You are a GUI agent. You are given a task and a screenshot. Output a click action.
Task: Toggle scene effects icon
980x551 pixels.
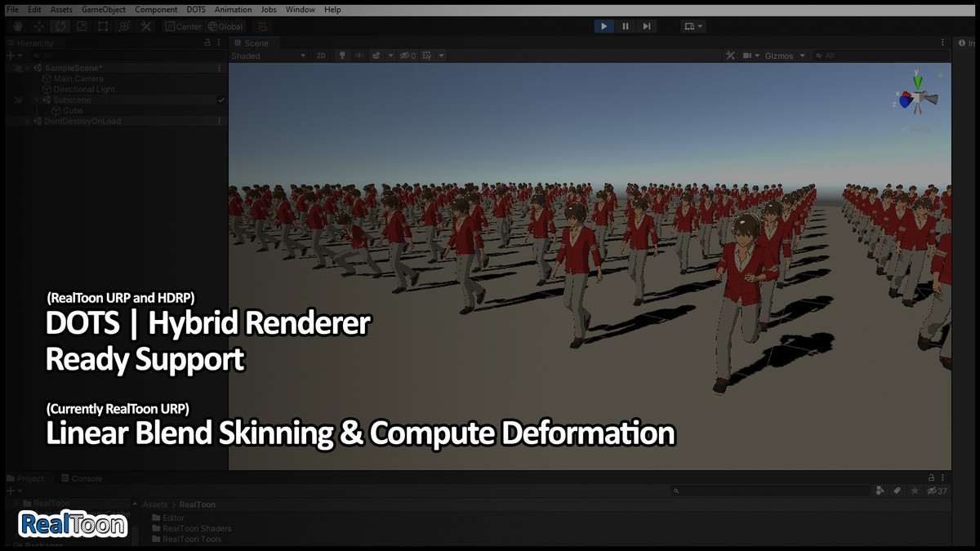[376, 56]
